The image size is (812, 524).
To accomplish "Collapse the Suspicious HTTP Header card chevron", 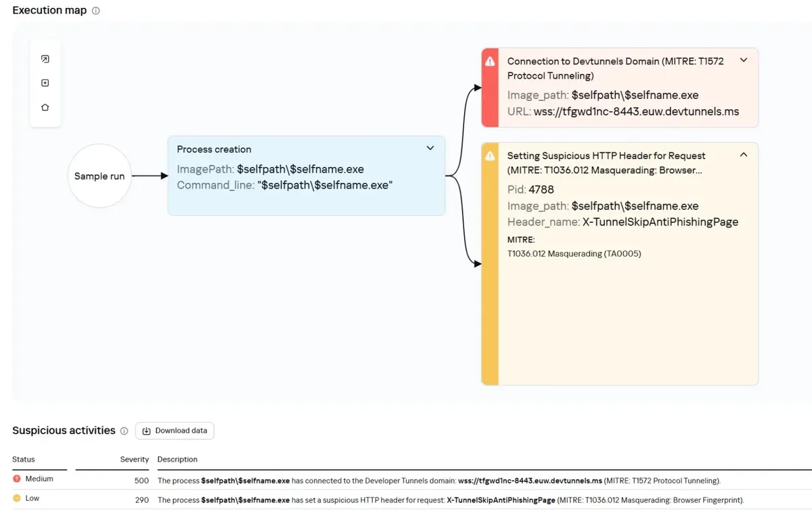I will tap(744, 155).
